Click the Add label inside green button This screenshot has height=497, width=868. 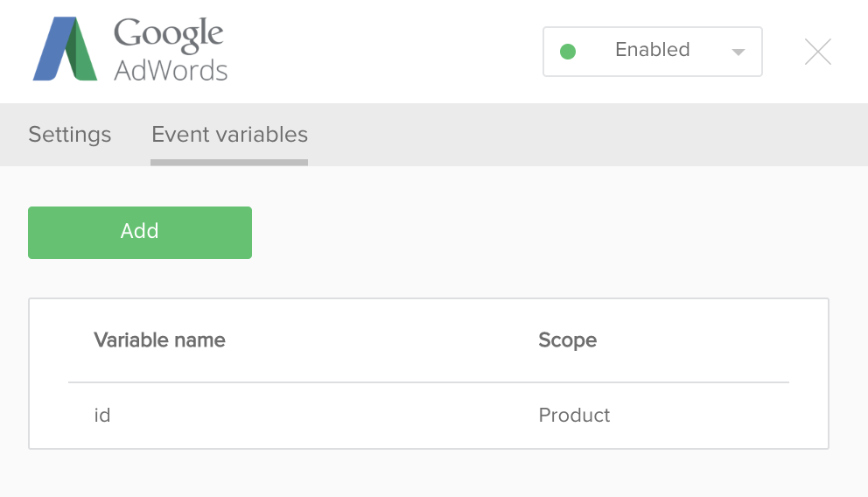140,231
